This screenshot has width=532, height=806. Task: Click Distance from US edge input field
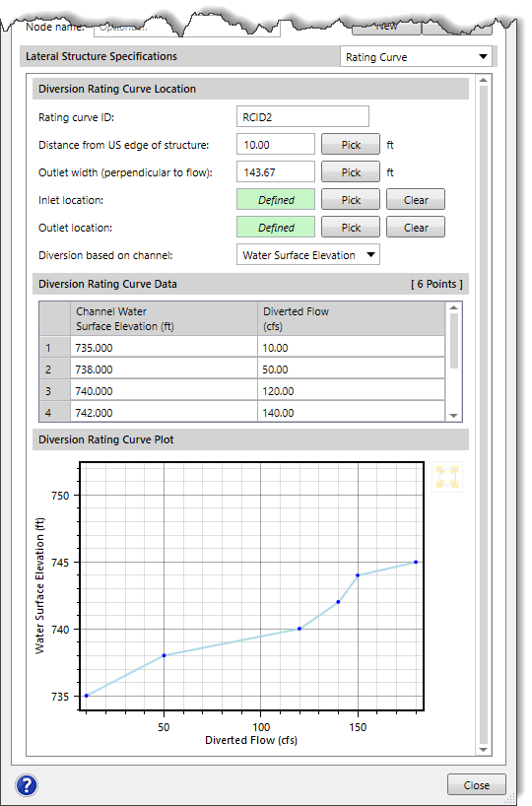(x=276, y=145)
